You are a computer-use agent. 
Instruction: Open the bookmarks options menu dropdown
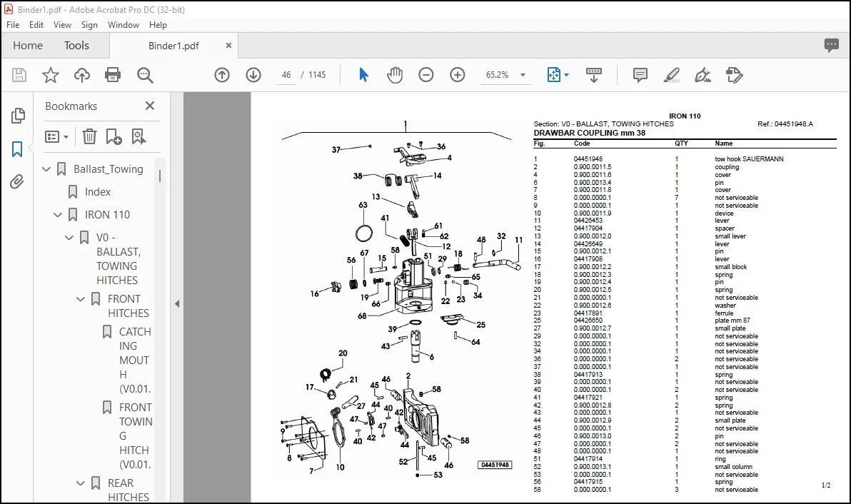click(x=56, y=137)
